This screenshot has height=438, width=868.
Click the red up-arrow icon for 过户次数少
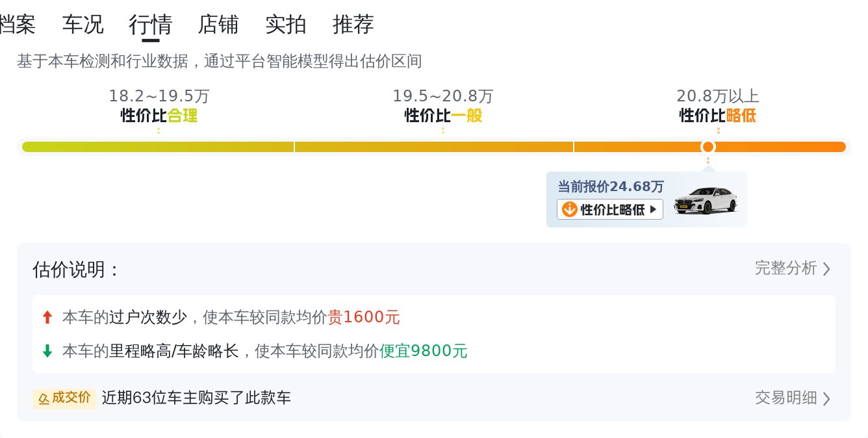pos(47,317)
